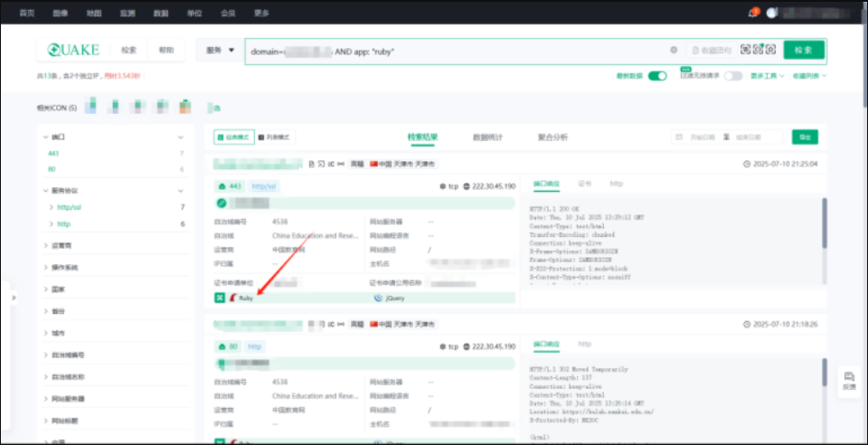Open the 数据 top navigation item

tap(161, 13)
